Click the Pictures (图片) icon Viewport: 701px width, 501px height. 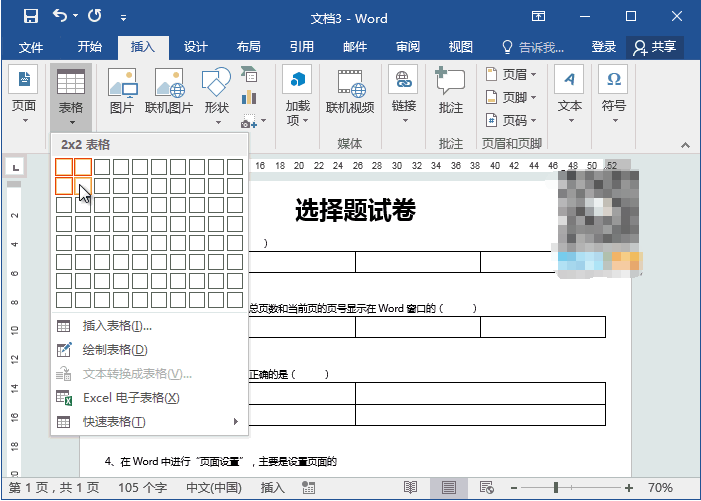click(121, 92)
